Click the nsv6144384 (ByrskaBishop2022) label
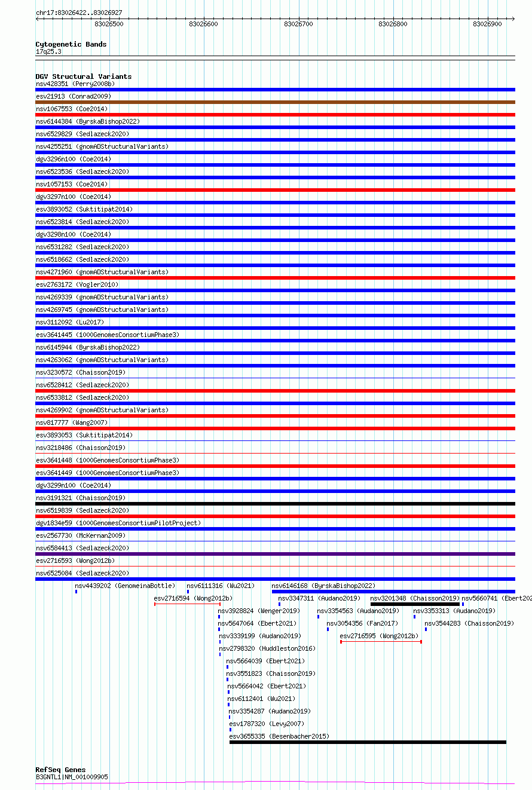The image size is (532, 790). tap(88, 121)
